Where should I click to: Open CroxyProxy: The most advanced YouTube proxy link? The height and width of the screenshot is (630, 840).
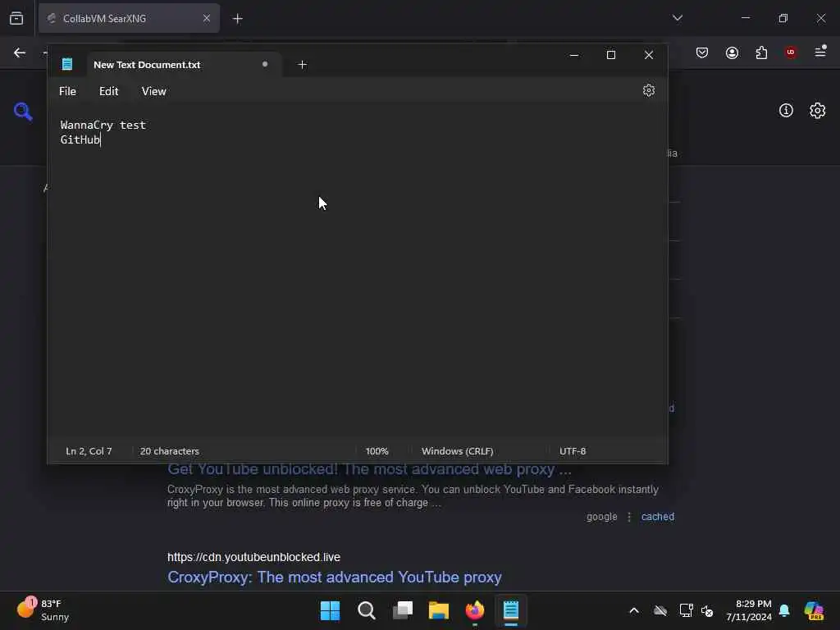(335, 577)
